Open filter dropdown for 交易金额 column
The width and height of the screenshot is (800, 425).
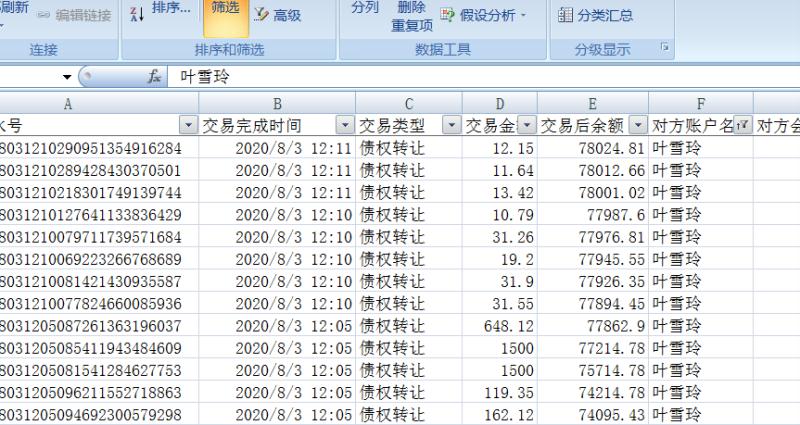tap(527, 124)
